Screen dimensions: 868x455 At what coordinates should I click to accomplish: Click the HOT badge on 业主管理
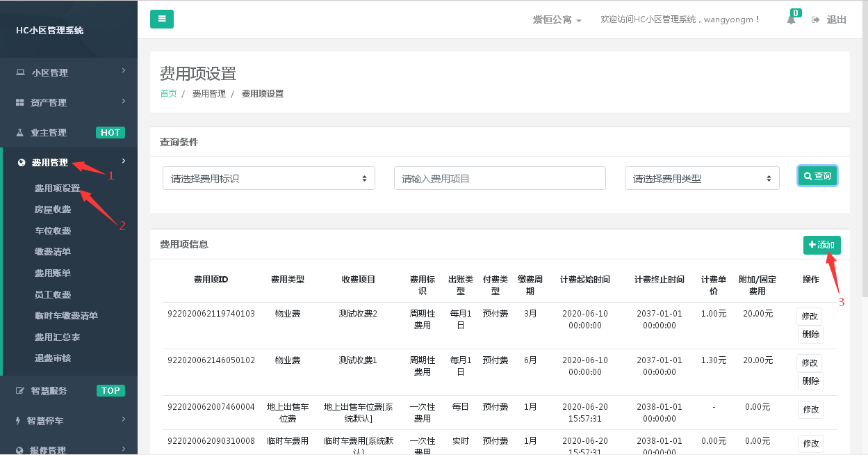coord(110,132)
